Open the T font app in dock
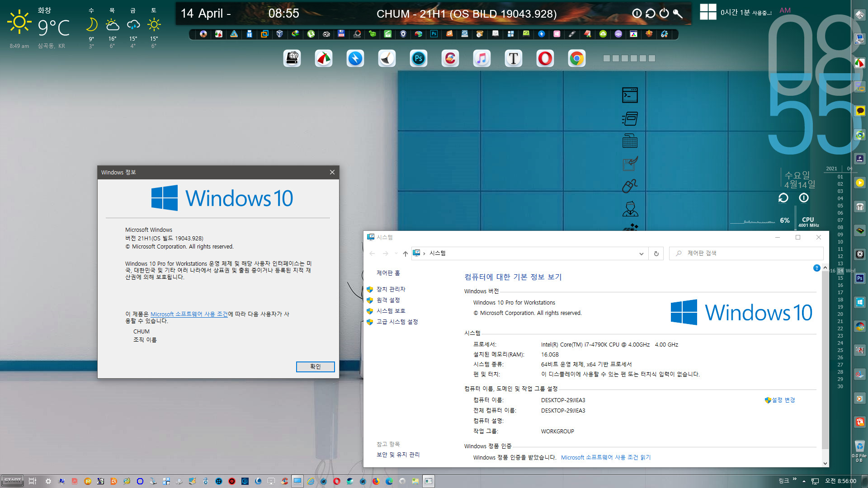Screen dimensions: 868x488 coord(514,59)
